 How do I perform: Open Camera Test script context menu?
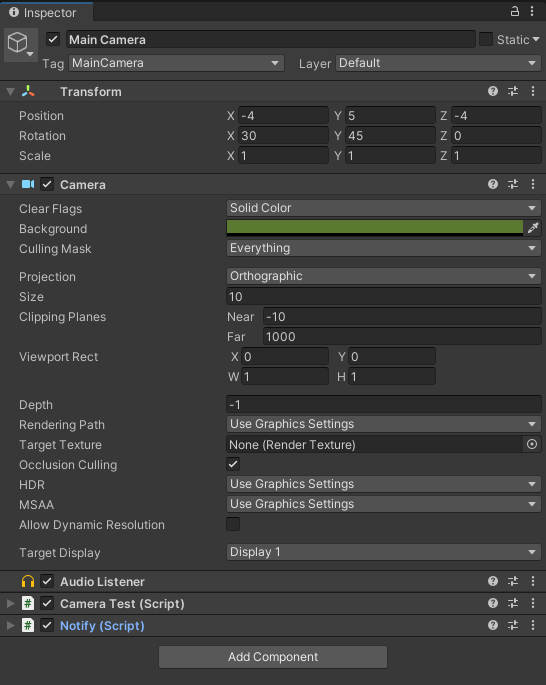pyautogui.click(x=533, y=603)
